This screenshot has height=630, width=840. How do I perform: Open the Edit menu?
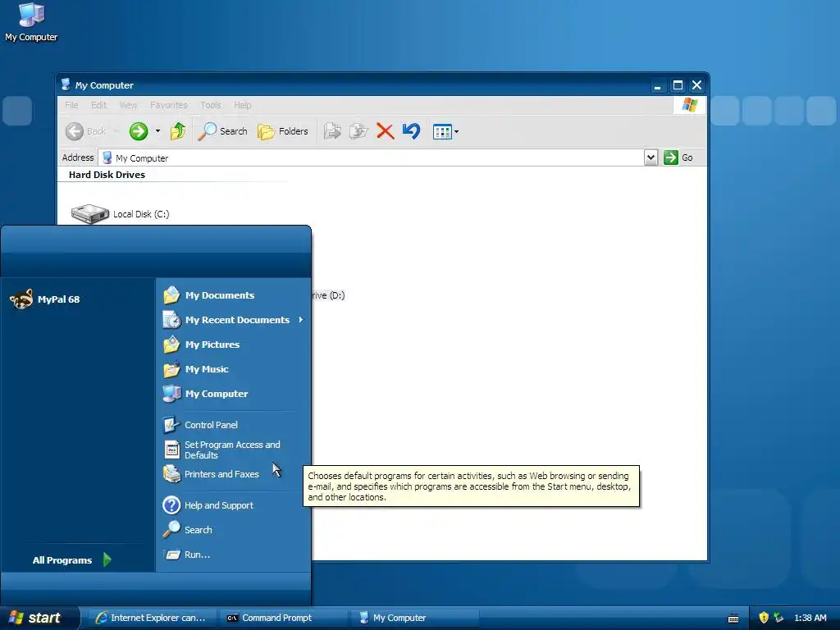pyautogui.click(x=98, y=105)
